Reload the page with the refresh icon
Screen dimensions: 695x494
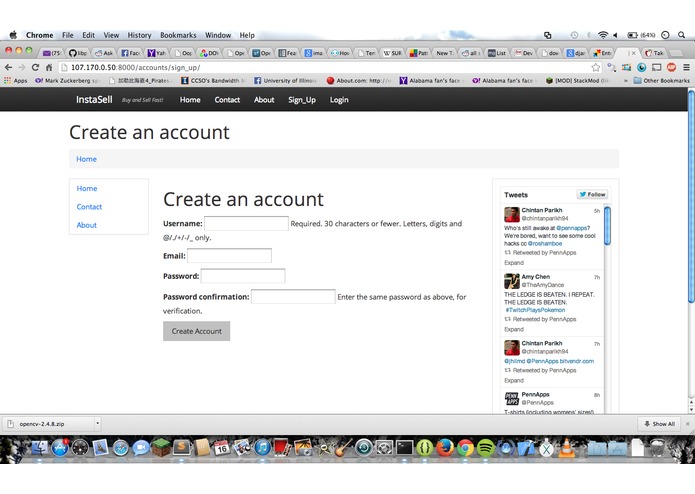[35, 67]
